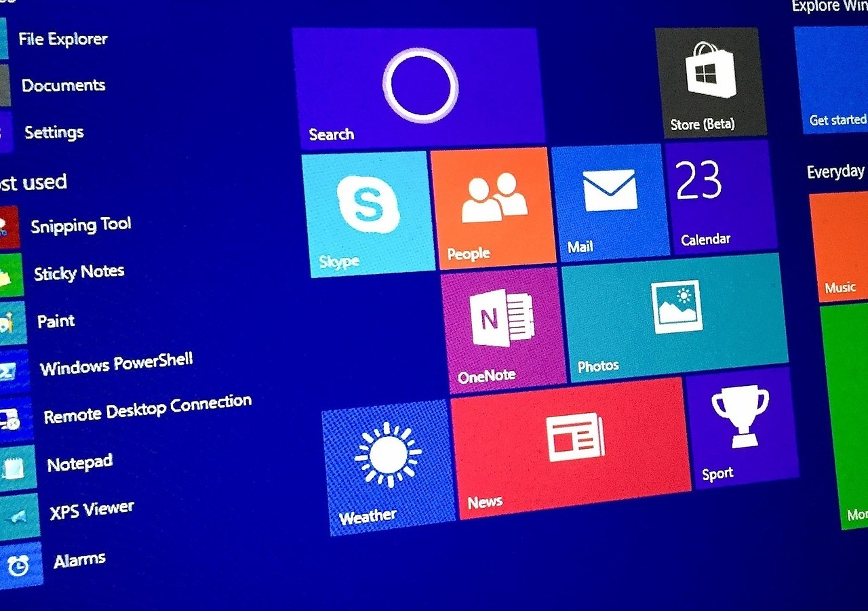Open the News tile
Screen dimensions: 868x611
571,448
